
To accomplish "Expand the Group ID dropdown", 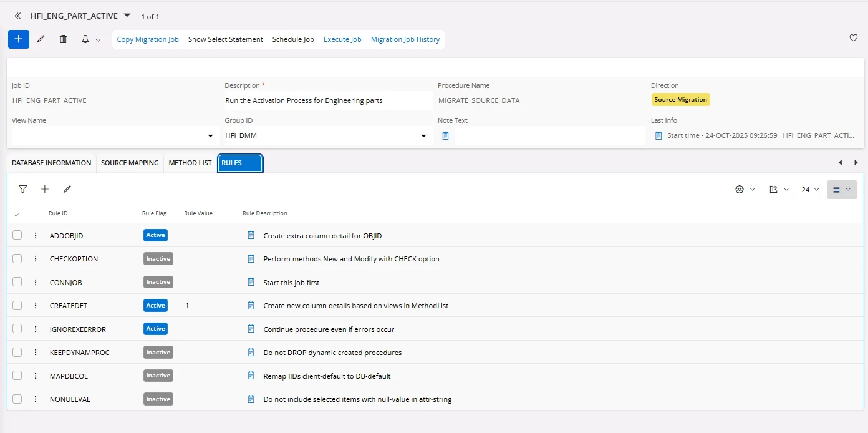I will tap(423, 136).
